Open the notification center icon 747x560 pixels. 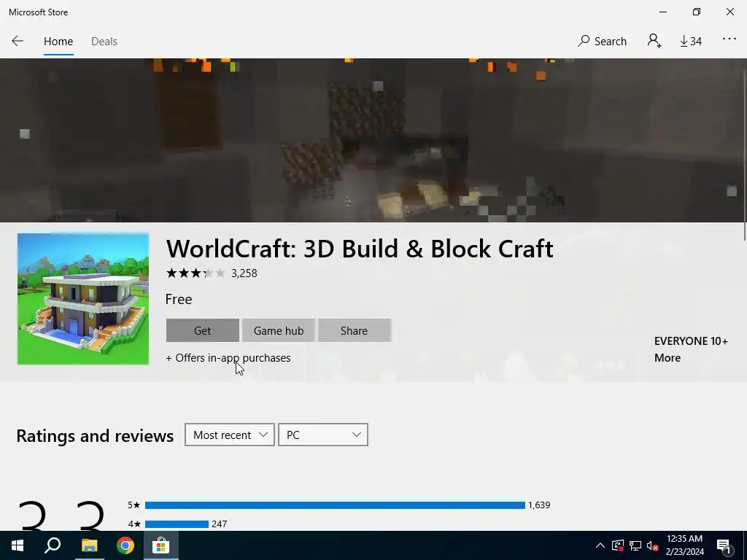pos(724,546)
